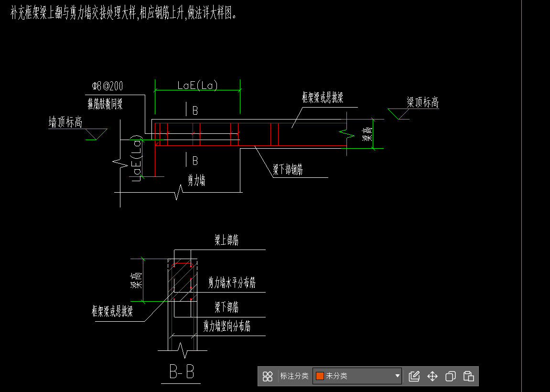Select 框架梁或悬挑梁 label in upper elevation detail
This screenshot has height=392, width=550.
(x=323, y=98)
